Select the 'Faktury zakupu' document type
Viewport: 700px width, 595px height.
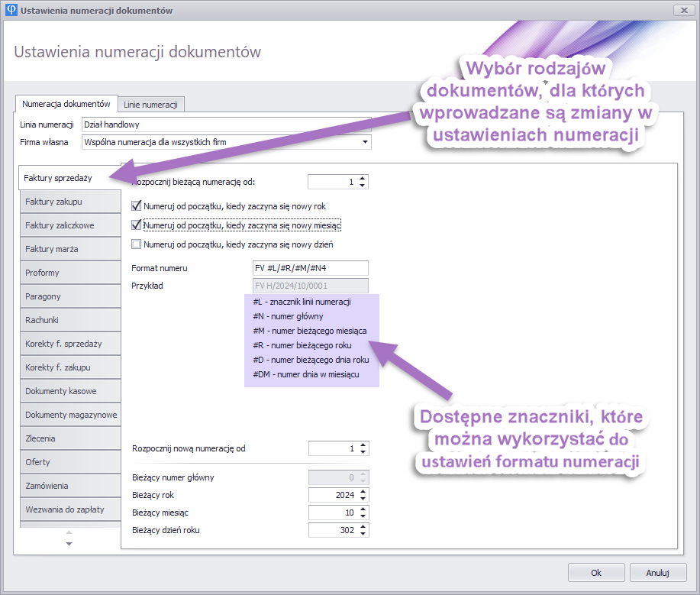(69, 202)
